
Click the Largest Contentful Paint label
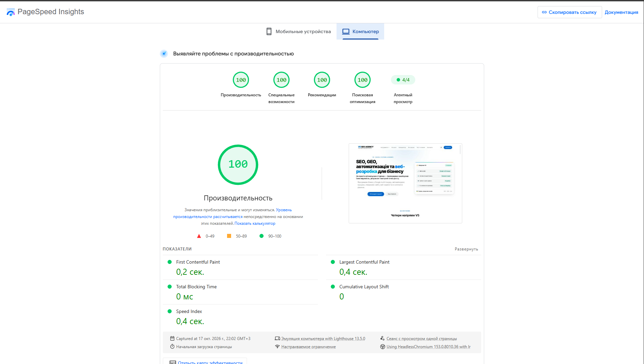(x=364, y=262)
